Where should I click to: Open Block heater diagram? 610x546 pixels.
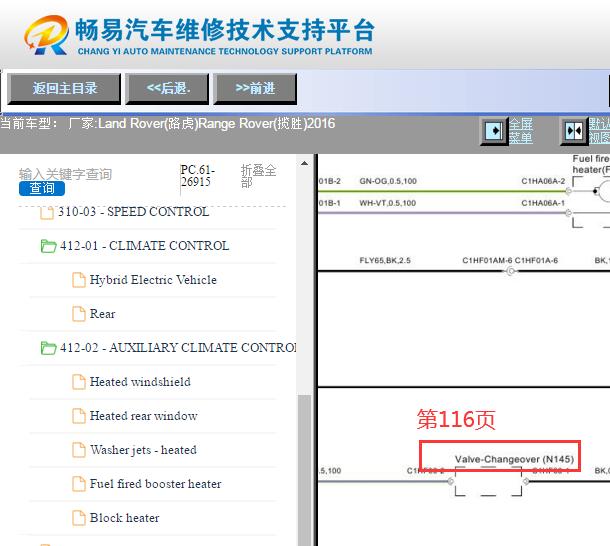(x=124, y=518)
